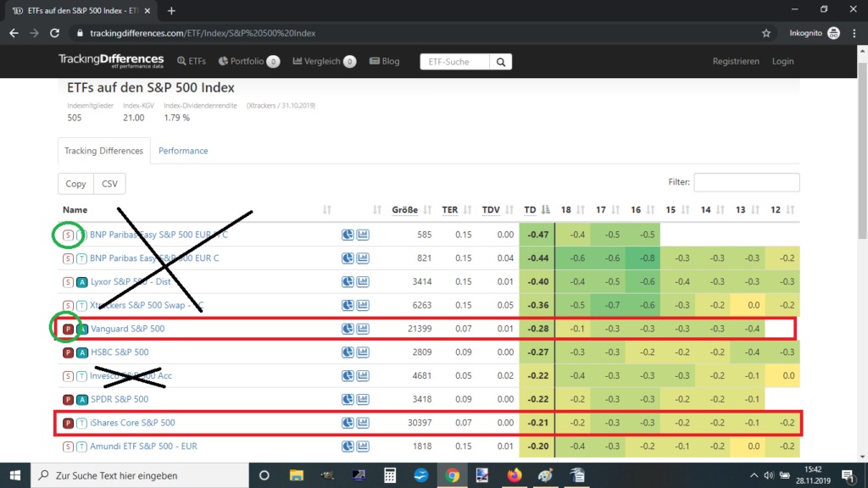Open a new browser tab
Viewport: 868px width, 488px height.
point(171,10)
